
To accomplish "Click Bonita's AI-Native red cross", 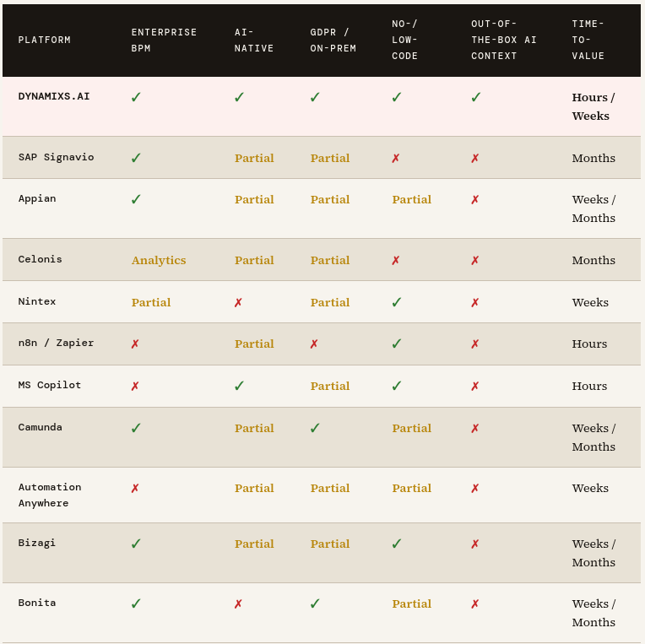I will pos(238,603).
